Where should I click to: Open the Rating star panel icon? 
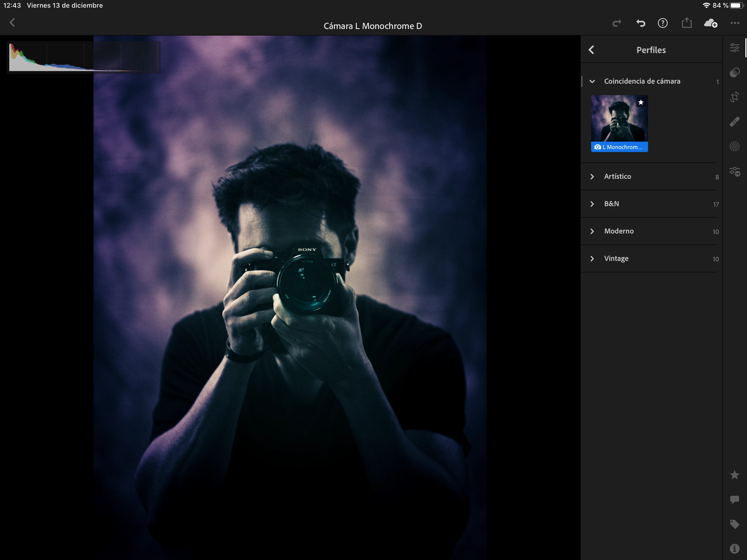[x=734, y=475]
